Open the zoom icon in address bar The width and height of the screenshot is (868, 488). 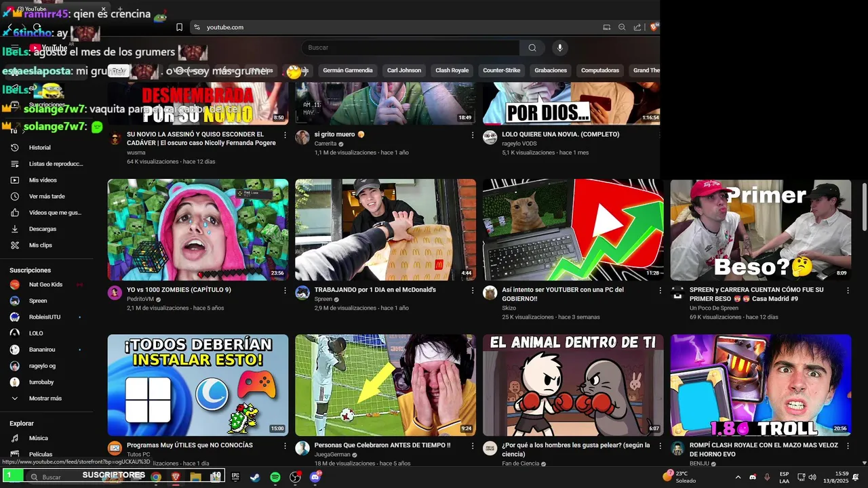[622, 27]
